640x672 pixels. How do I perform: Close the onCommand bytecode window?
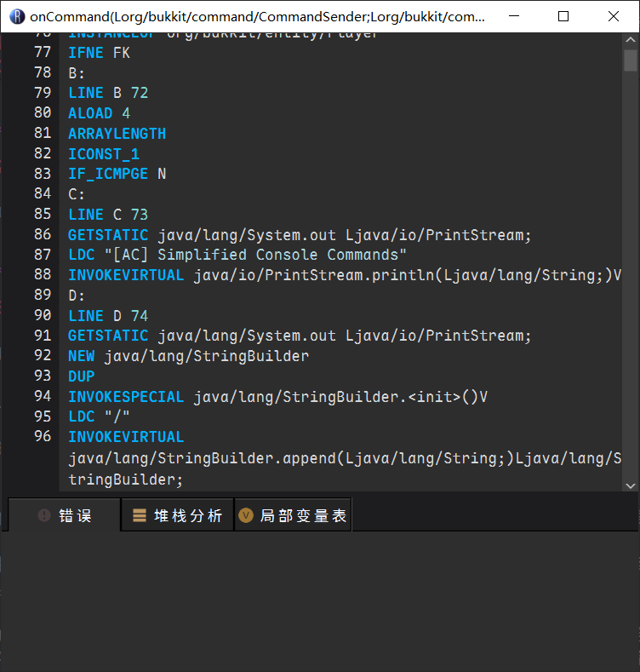(614, 16)
